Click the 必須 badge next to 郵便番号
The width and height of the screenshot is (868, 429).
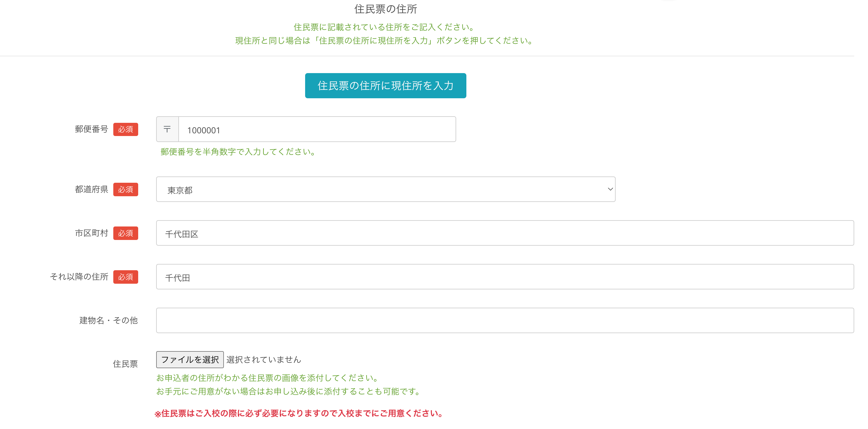[x=125, y=129]
